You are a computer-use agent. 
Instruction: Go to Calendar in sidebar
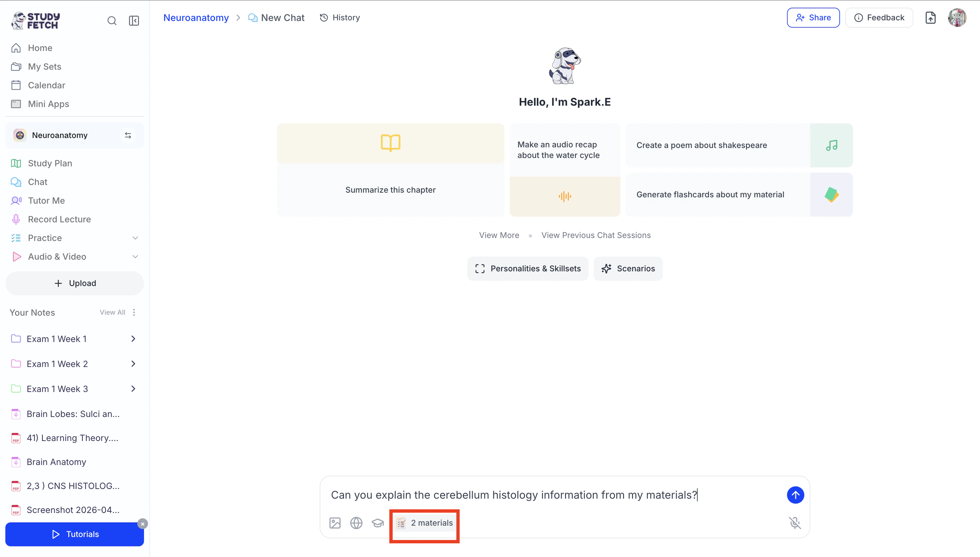pos(46,85)
